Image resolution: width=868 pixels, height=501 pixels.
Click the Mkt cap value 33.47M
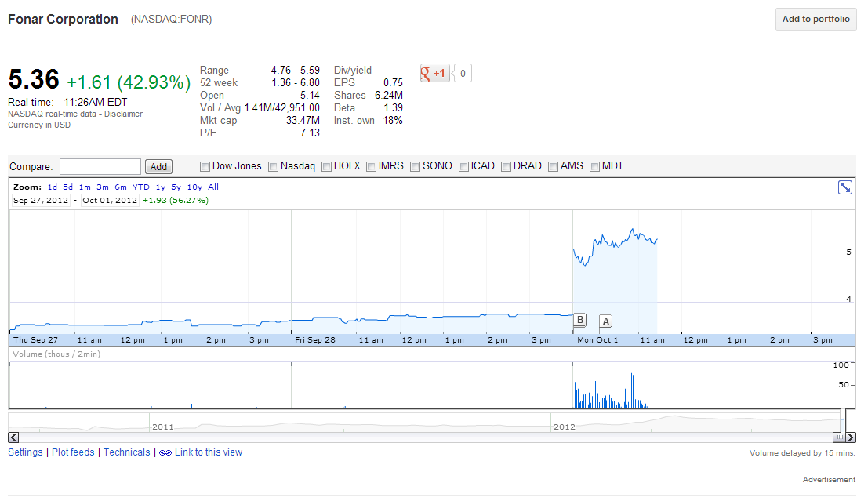303,120
